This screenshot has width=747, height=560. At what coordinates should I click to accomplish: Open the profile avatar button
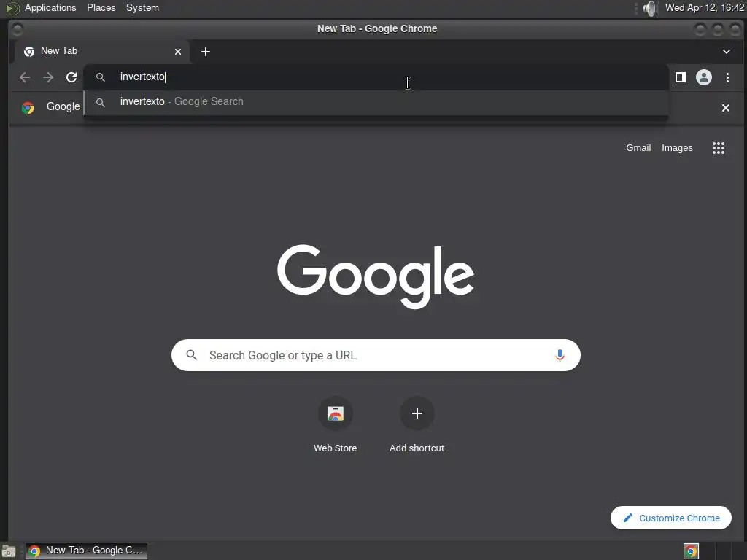(704, 77)
